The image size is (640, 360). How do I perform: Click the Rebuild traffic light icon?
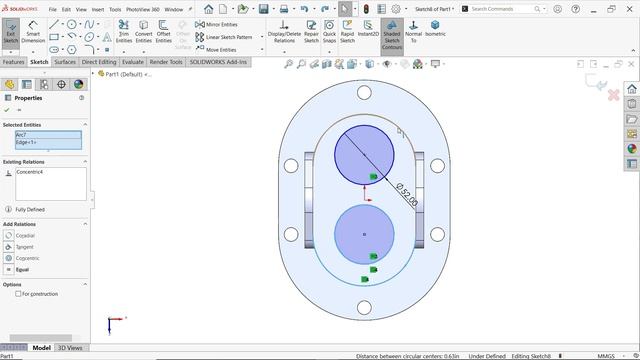tap(366, 9)
